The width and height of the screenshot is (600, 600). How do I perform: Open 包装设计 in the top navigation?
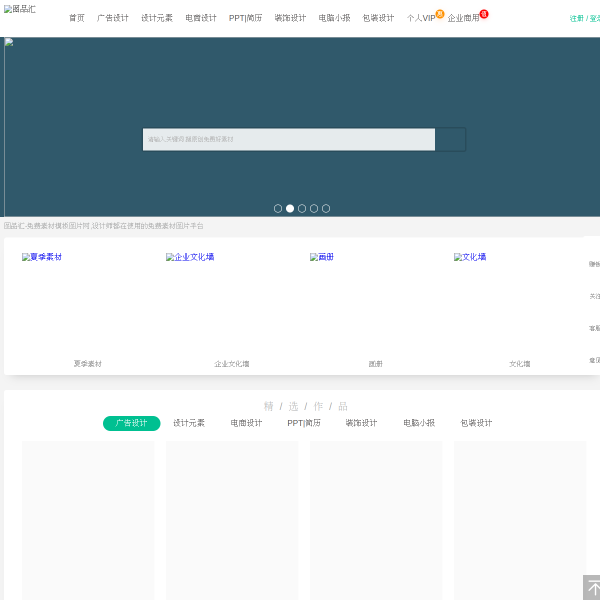click(378, 18)
